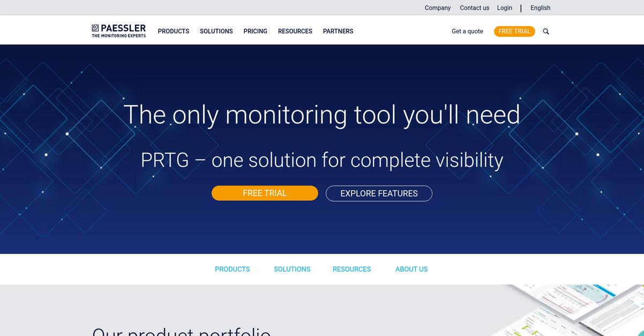Open the Resources navigation menu
This screenshot has height=336, width=644.
(295, 32)
